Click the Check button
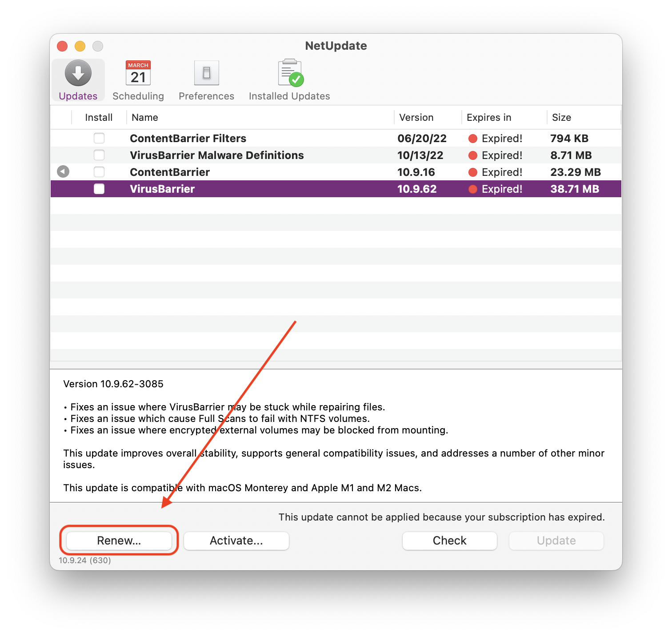 point(450,541)
